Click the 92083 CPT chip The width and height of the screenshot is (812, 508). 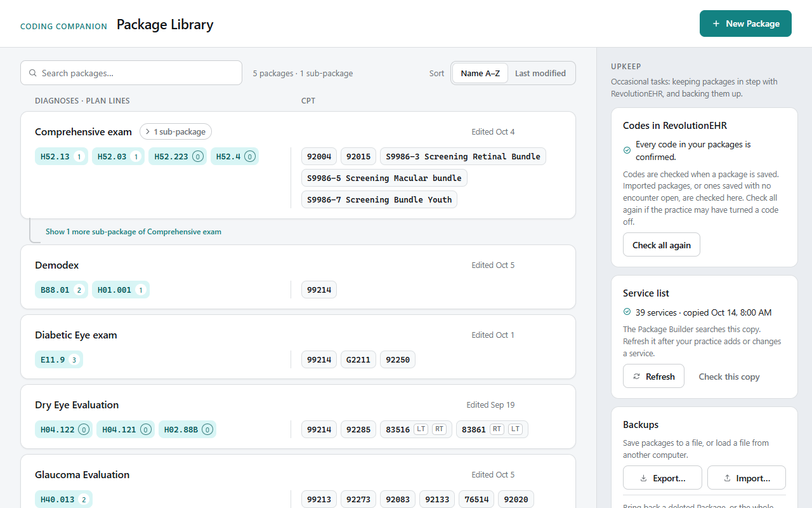pos(398,499)
